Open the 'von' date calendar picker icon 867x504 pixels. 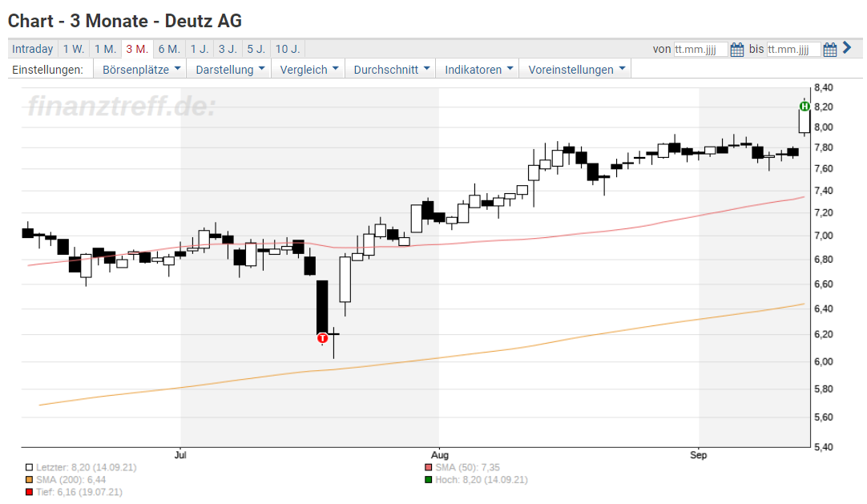pos(737,49)
